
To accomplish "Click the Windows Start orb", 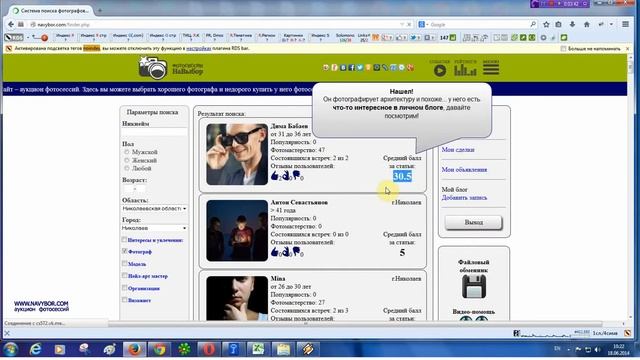I will tap(11, 349).
